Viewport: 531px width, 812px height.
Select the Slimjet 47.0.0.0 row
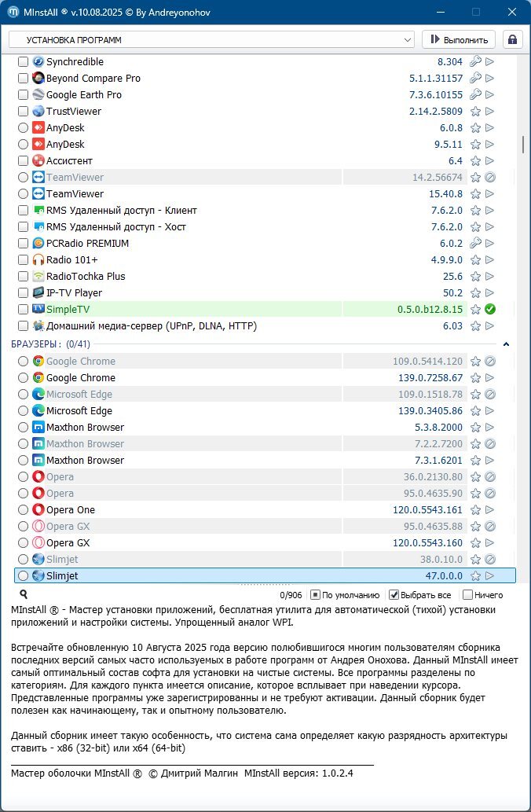tap(265, 575)
